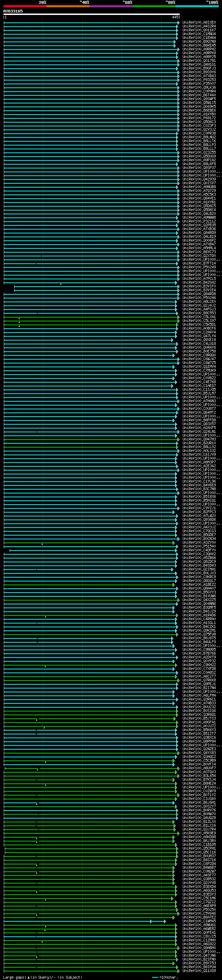Select the UniRef100_C5K5D1 label
The height and width of the screenshot is (980, 222).
199,324
